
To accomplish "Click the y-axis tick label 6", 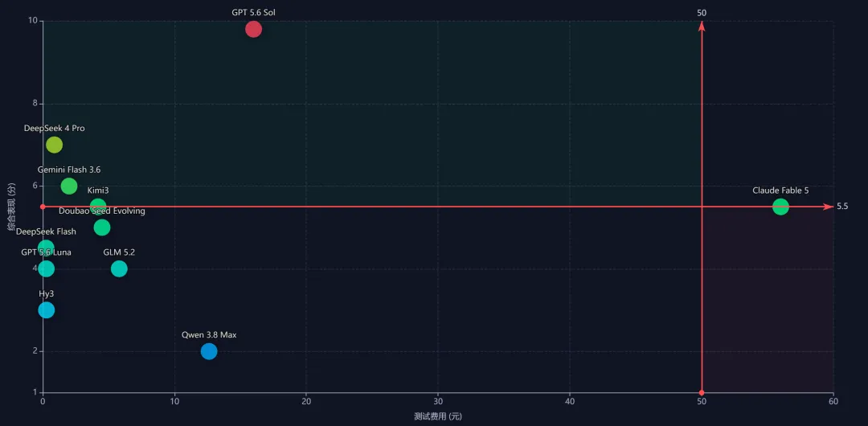I will pyautogui.click(x=35, y=186).
